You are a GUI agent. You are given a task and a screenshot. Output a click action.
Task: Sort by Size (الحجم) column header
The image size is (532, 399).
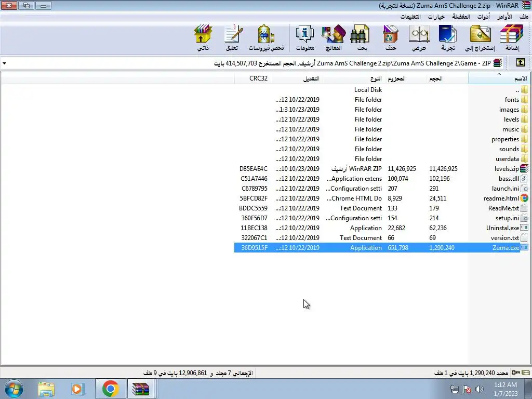click(447, 79)
